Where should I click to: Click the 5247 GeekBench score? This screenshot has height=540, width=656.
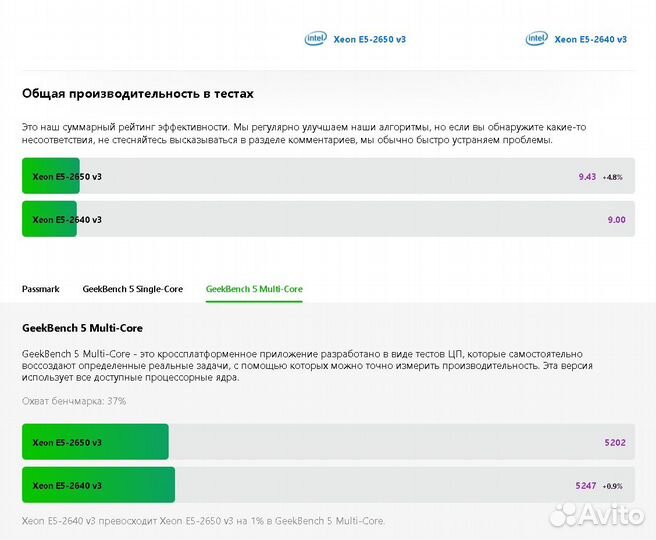click(x=586, y=486)
